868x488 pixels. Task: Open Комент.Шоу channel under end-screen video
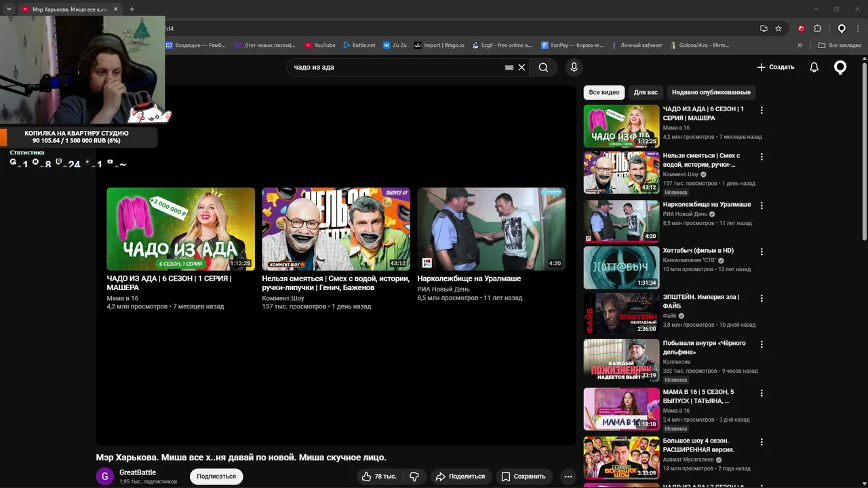coord(283,298)
